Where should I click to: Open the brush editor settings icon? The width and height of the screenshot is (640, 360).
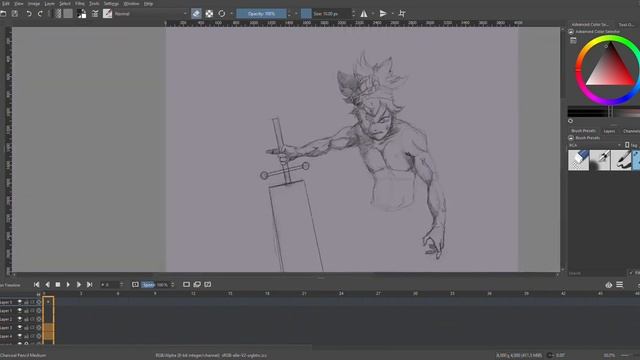[x=95, y=13]
